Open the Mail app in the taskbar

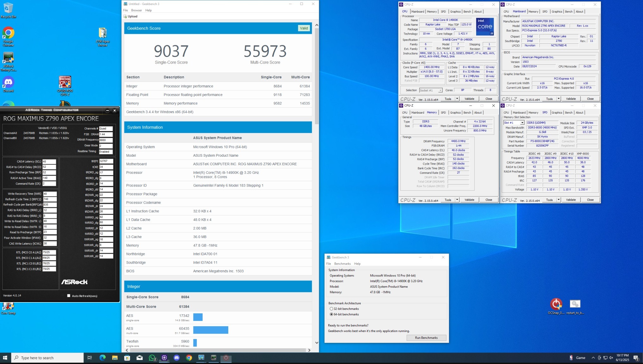139,358
